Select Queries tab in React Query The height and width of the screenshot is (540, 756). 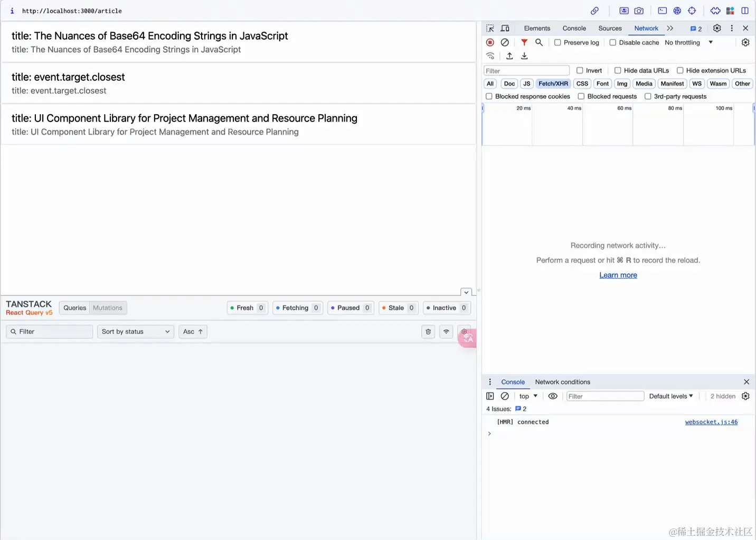point(74,308)
